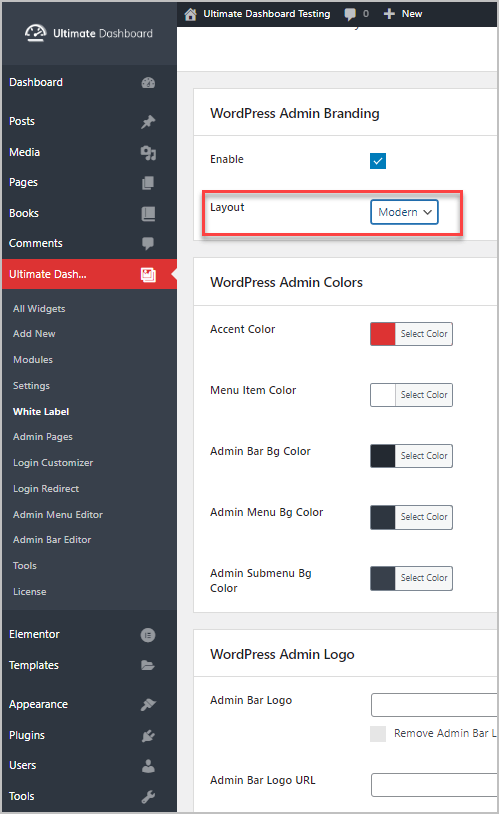The height and width of the screenshot is (814, 499).
Task: Click the Pages copy icon
Action: click(148, 183)
